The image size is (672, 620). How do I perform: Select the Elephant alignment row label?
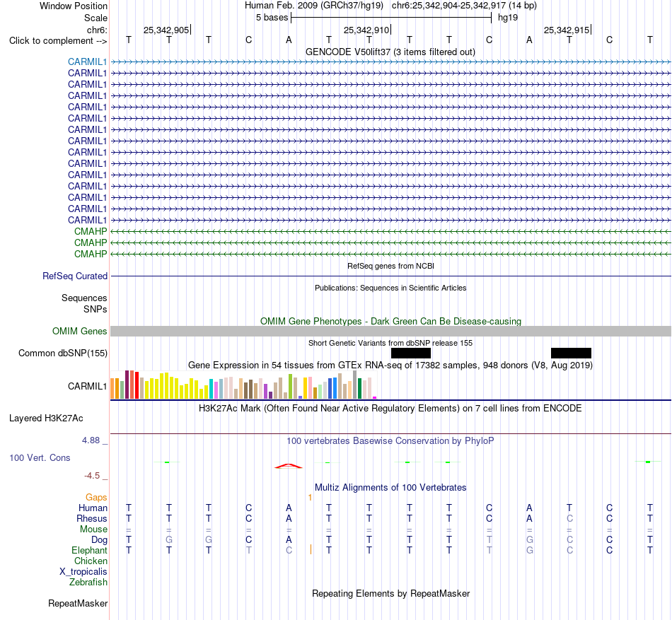pos(89,551)
